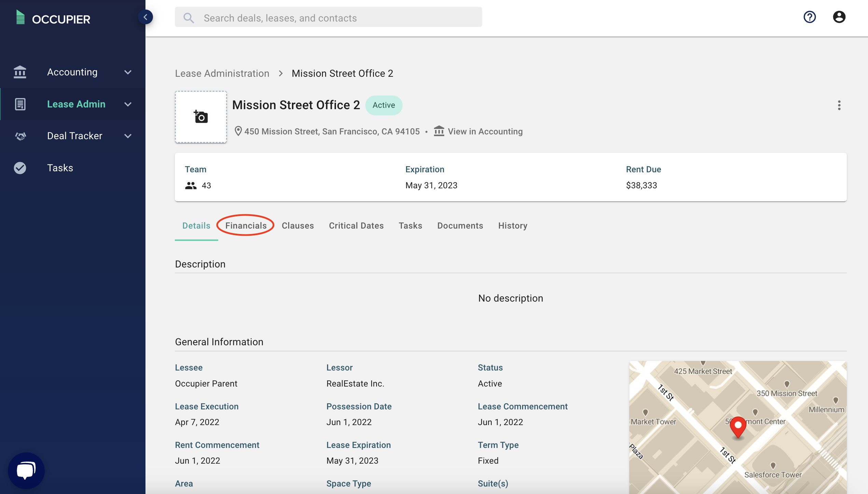This screenshot has width=868, height=494.
Task: Open the help question mark icon
Action: 810,17
